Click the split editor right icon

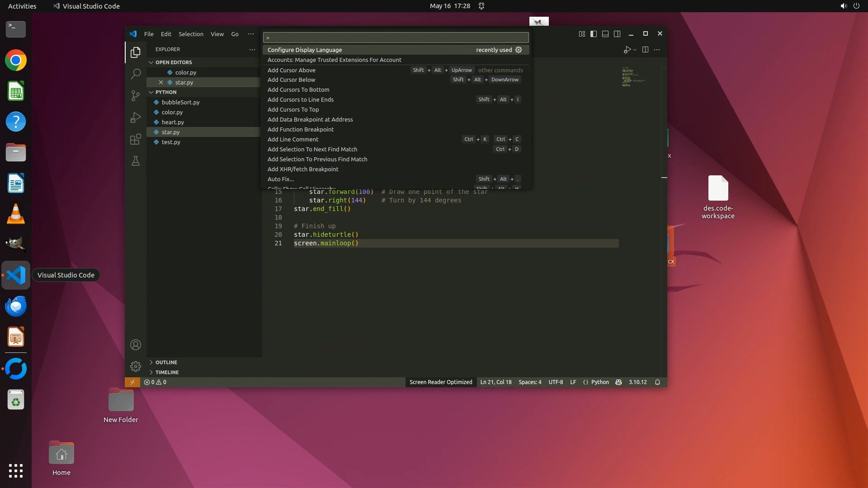tap(645, 50)
